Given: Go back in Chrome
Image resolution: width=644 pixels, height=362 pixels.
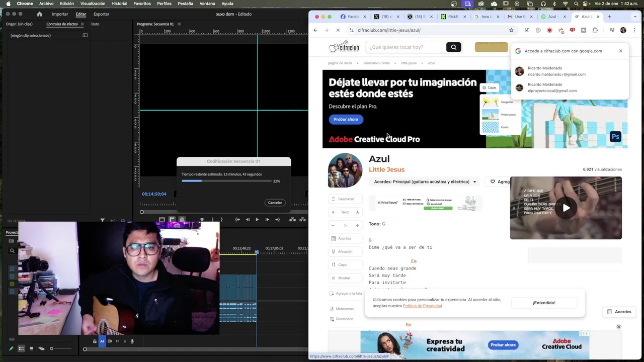Looking at the screenshot, I should 315,30.
